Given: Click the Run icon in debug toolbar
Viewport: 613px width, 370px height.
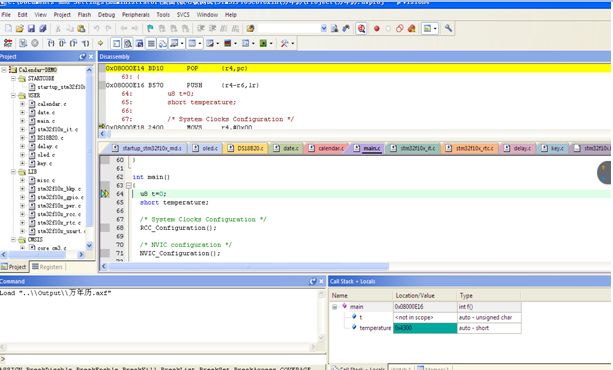Looking at the screenshot, I should 23,43.
